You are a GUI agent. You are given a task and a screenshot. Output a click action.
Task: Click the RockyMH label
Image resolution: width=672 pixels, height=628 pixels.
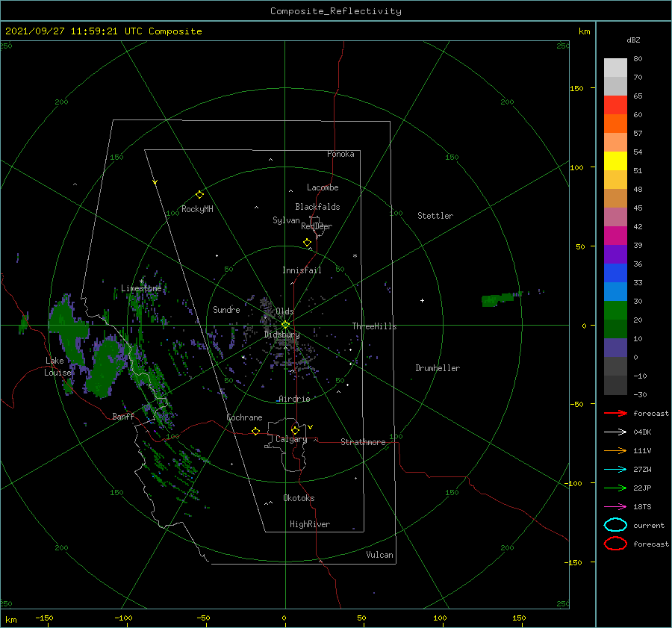[197, 209]
